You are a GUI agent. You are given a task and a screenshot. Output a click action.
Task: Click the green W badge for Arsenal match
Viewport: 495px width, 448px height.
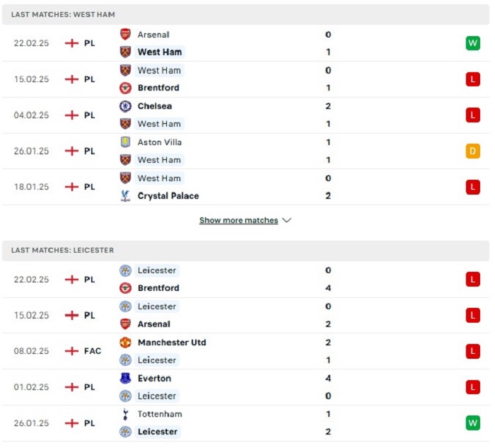coord(472,43)
